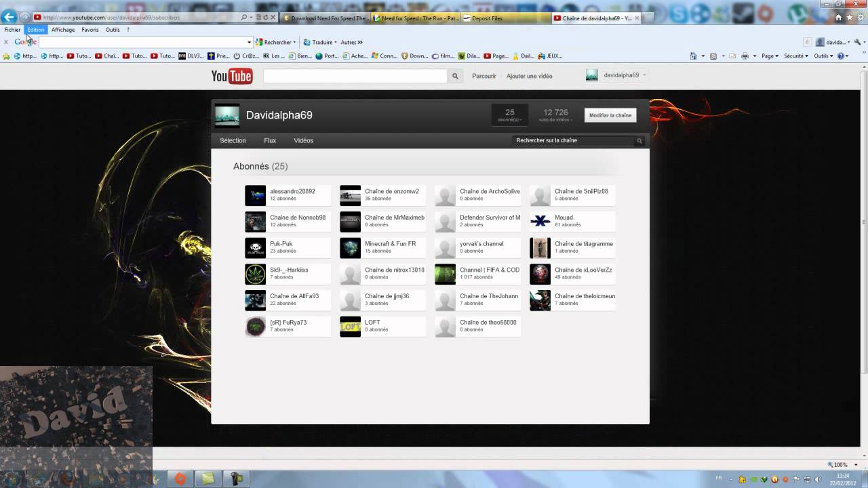Click Davidalpha69 channel avatar in header

pyautogui.click(x=226, y=115)
